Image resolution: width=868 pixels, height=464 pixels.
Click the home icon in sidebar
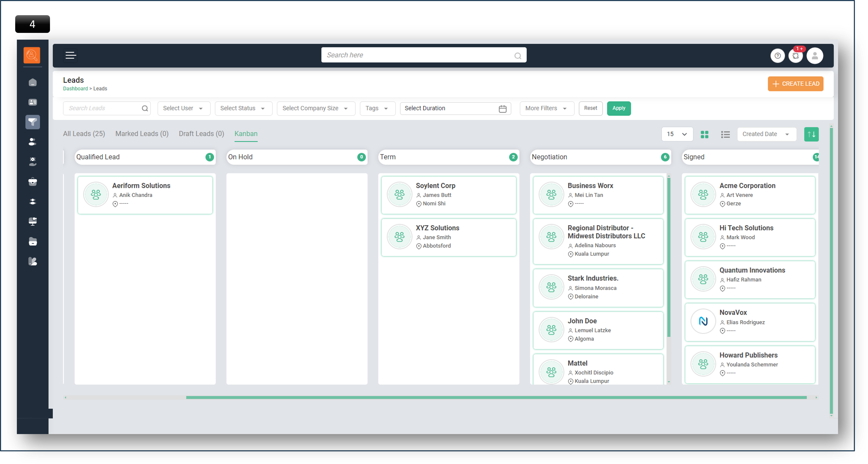[33, 82]
